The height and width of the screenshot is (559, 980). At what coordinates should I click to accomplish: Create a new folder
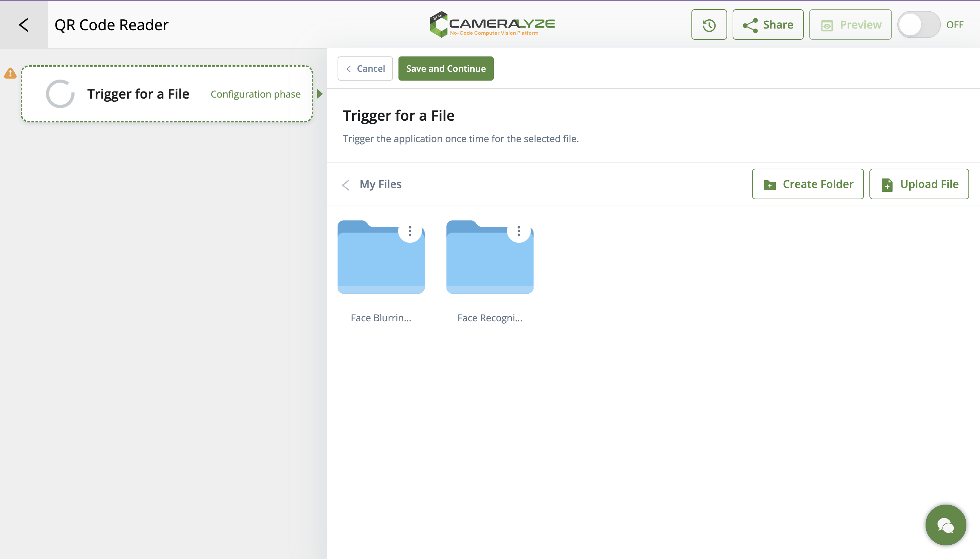[x=807, y=184]
